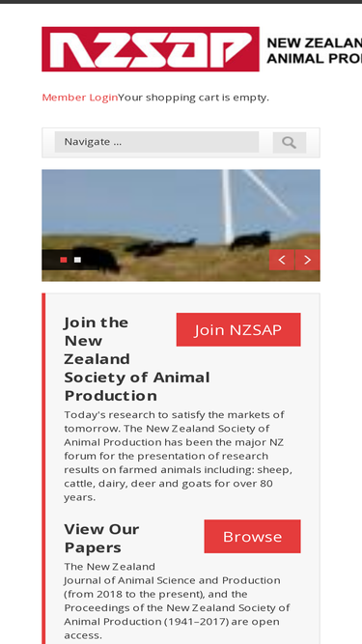Click the Today's research paragraph text
362x644 pixels.
(178, 456)
